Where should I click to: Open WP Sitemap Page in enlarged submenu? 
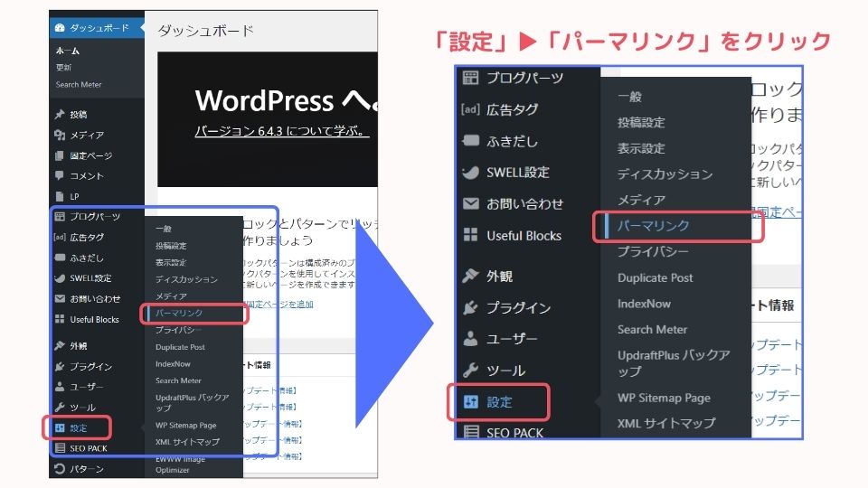665,398
